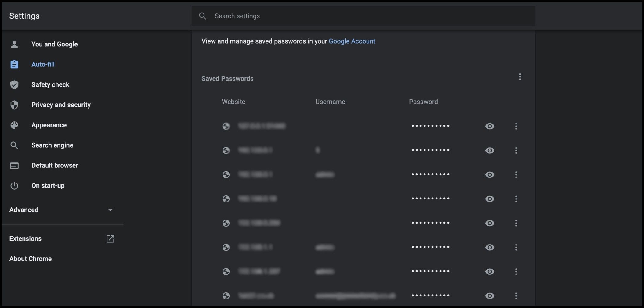The image size is (644, 308).
Task: Open the Saved Passwords three-dot menu
Action: (520, 77)
